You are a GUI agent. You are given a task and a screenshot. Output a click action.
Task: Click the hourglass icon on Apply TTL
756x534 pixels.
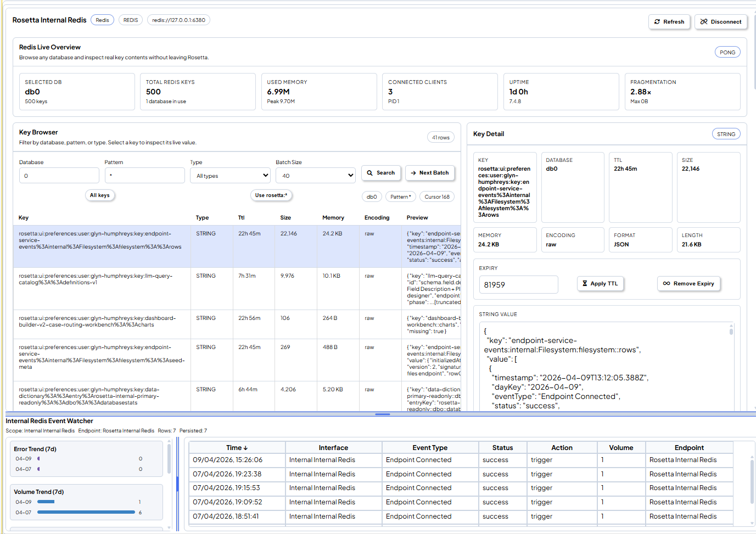[585, 283]
